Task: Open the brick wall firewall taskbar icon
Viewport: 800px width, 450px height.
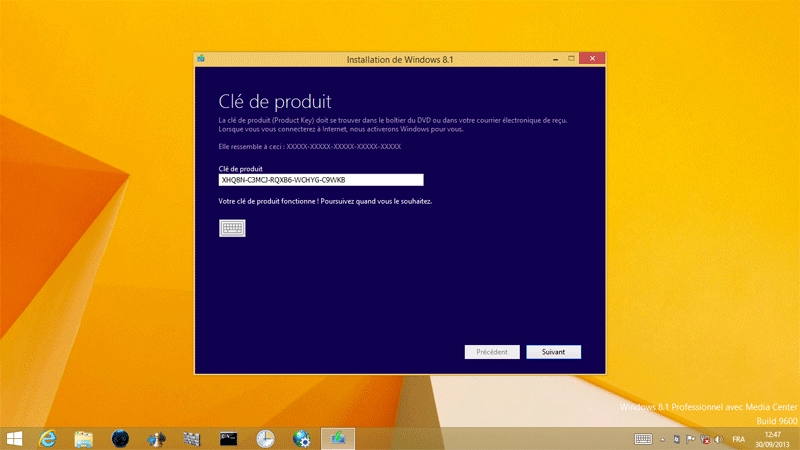Action: point(192,438)
